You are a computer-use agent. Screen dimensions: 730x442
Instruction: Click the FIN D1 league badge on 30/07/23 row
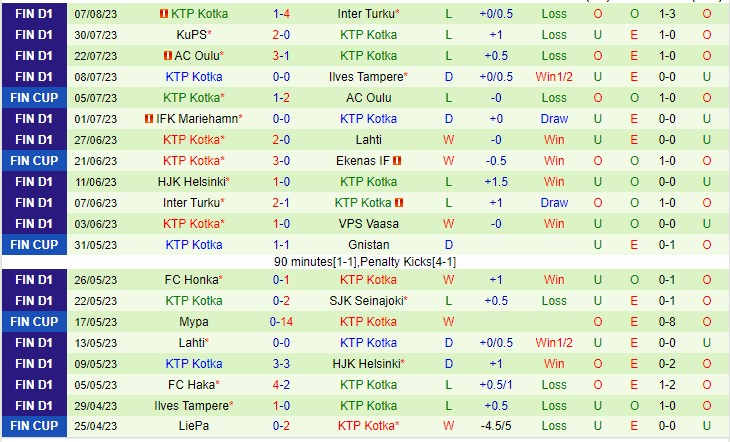coord(33,35)
